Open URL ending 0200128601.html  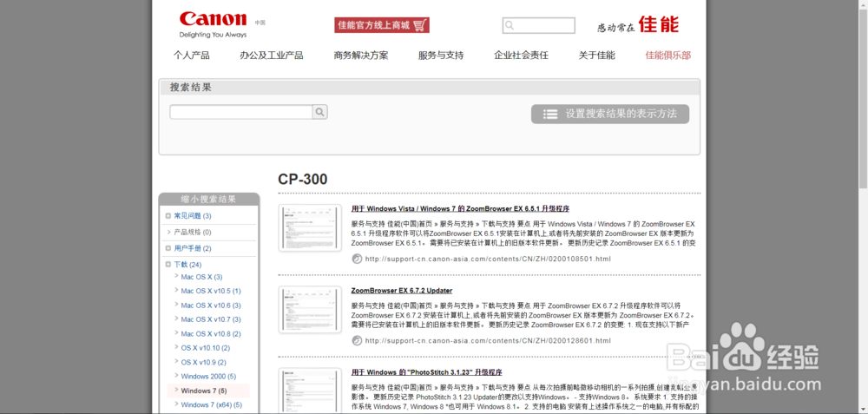point(488,340)
